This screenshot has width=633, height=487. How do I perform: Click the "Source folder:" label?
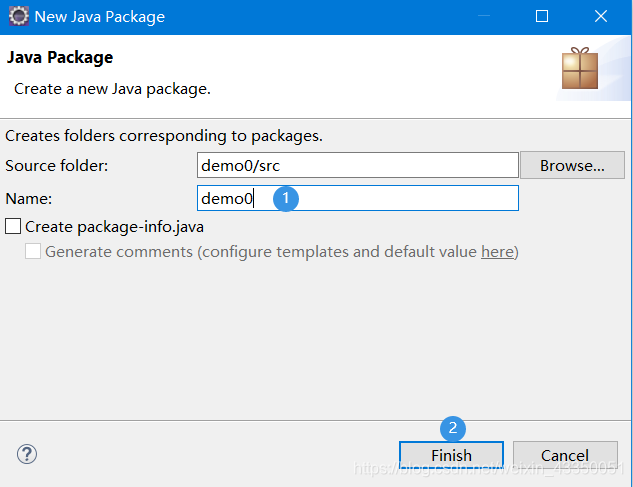(57, 165)
